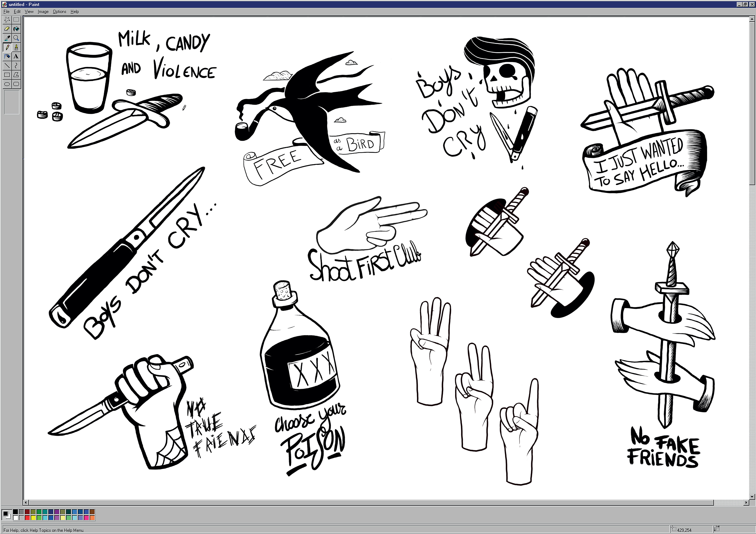Viewport: 756px width, 534px height.
Task: Choose the Brush tool
Action: click(16, 47)
